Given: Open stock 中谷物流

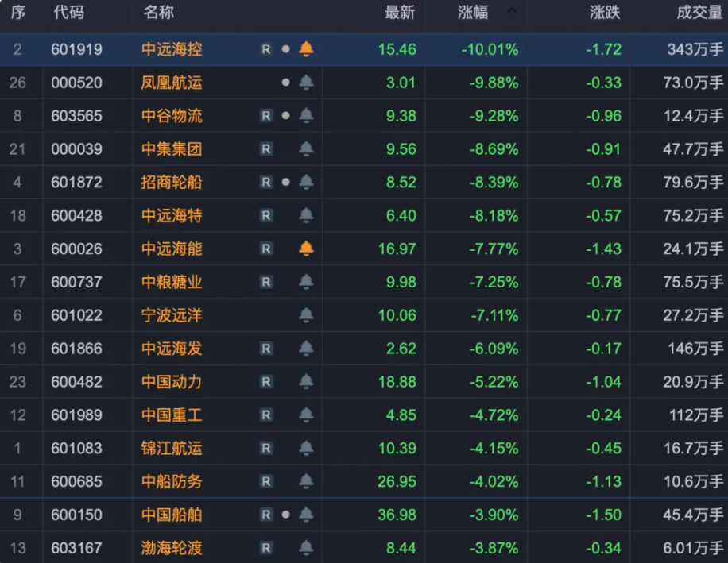Looking at the screenshot, I should (x=172, y=116).
